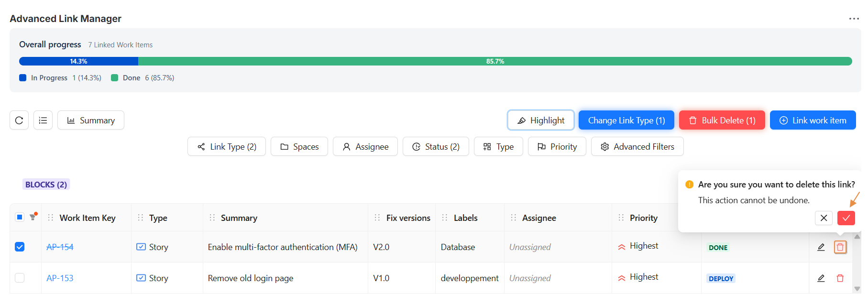Open Advanced Filters
This screenshot has width=868, height=306.
tap(637, 147)
